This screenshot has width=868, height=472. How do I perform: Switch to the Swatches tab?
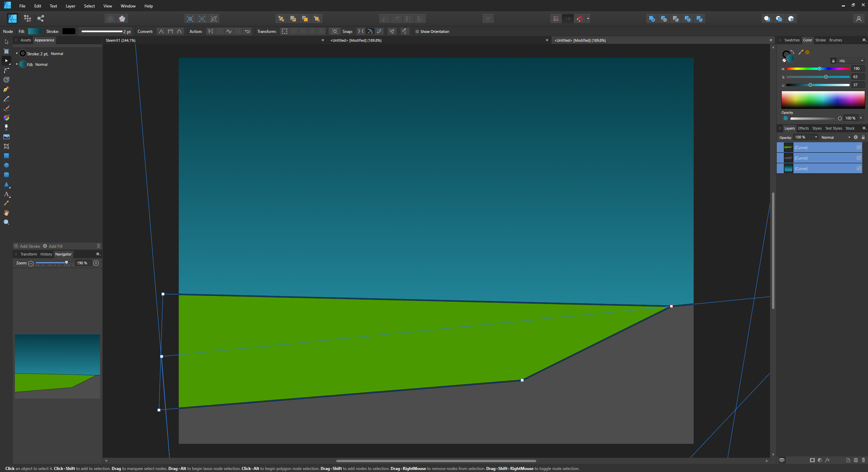(x=792, y=40)
